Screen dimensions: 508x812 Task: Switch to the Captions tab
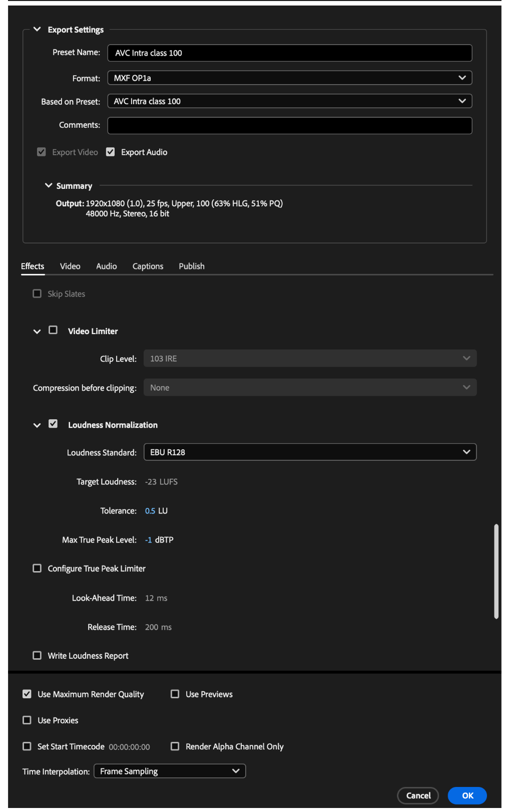148,266
